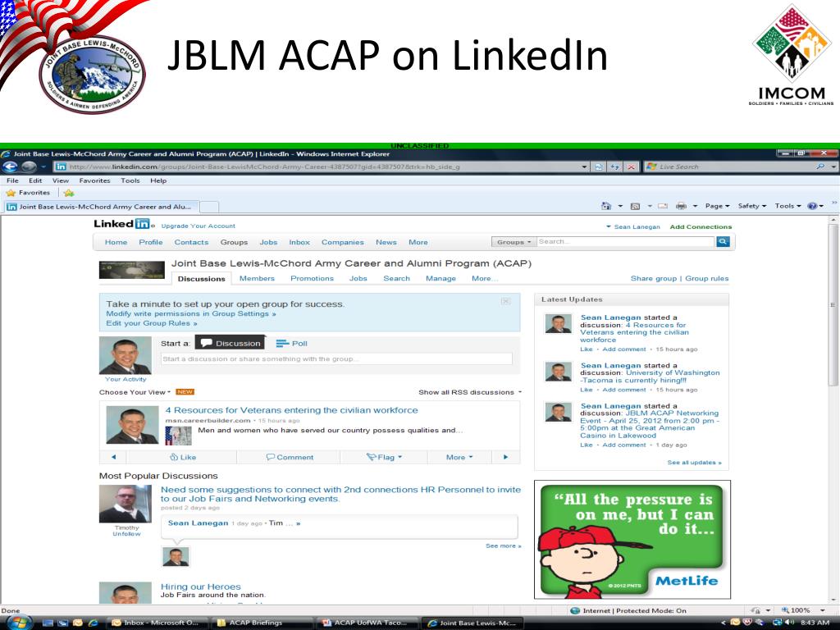
Task: Open the address bar dropdown arrow
Action: (584, 167)
